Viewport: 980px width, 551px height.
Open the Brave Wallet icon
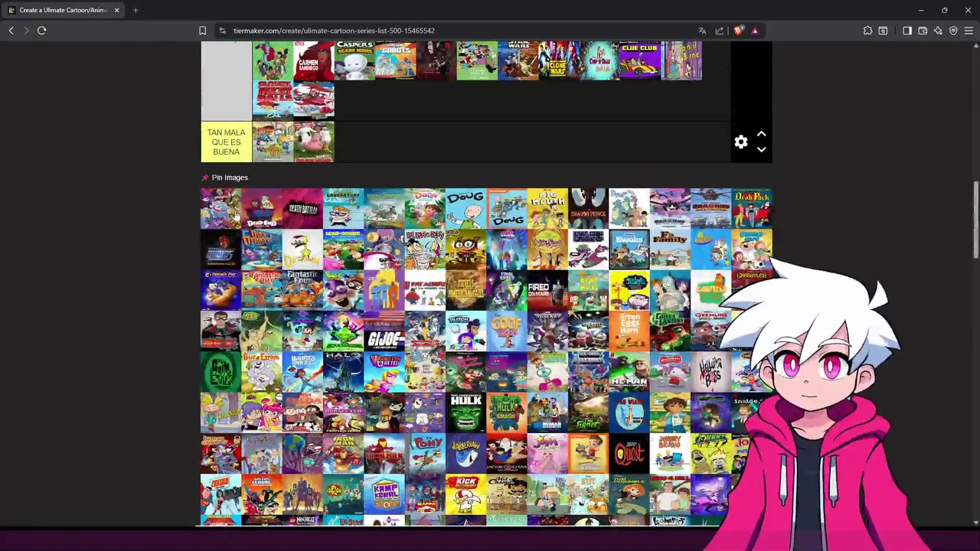tap(923, 31)
